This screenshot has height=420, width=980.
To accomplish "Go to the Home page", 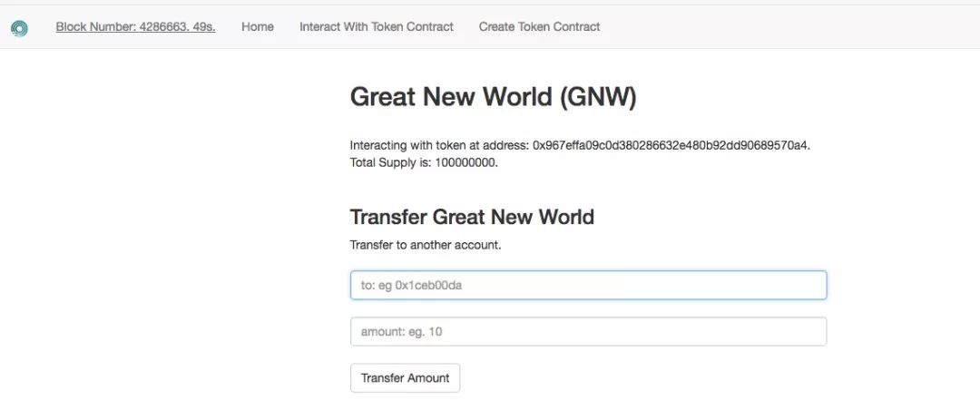I will pyautogui.click(x=258, y=27).
